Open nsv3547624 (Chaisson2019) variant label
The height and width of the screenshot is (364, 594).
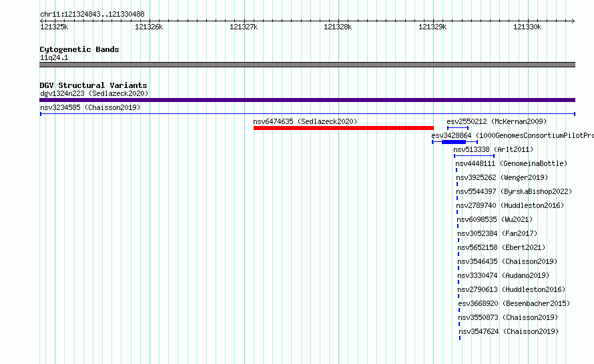coord(509,331)
